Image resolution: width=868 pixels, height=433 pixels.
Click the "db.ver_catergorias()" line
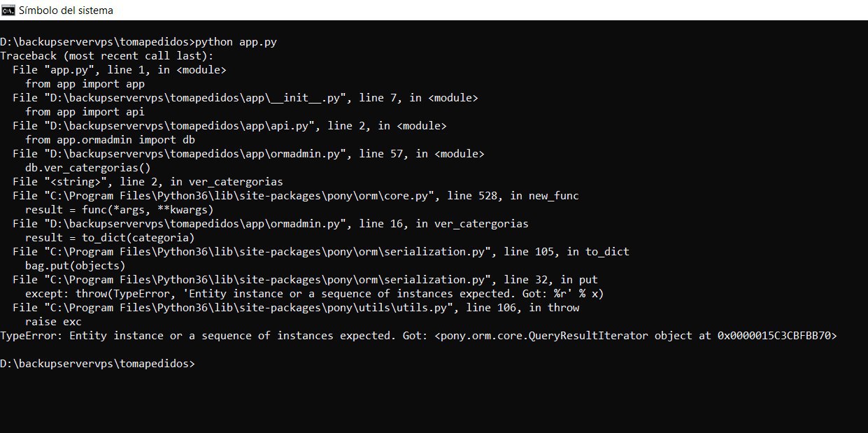[88, 168]
